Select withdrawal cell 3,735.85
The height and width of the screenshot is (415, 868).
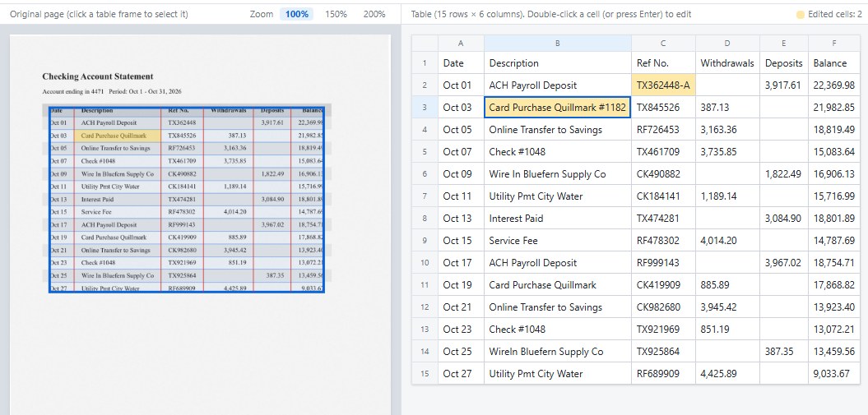(727, 151)
